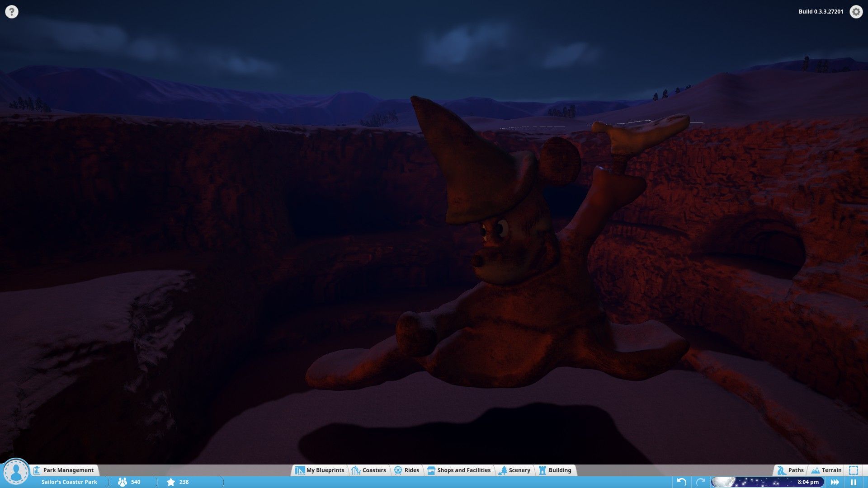Viewport: 868px width, 488px height.
Task: Open the Building tab
Action: [x=555, y=470]
